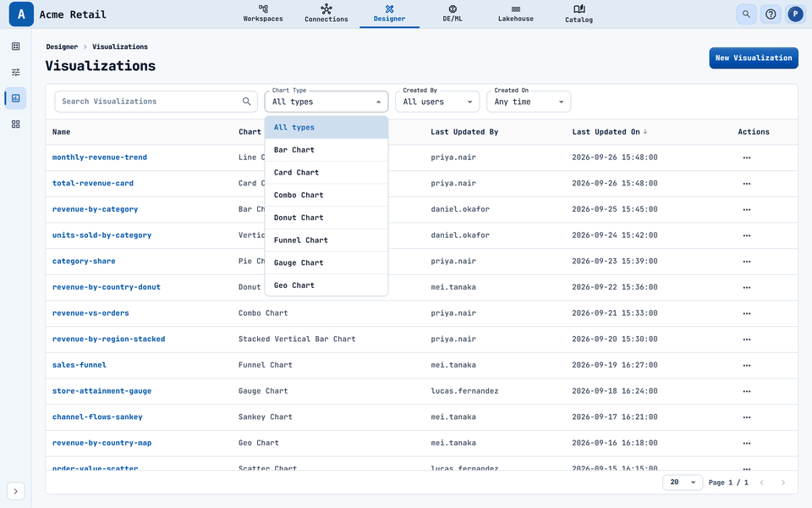Viewport: 812px width, 508px height.
Task: Open the help question mark icon
Action: coord(771,14)
